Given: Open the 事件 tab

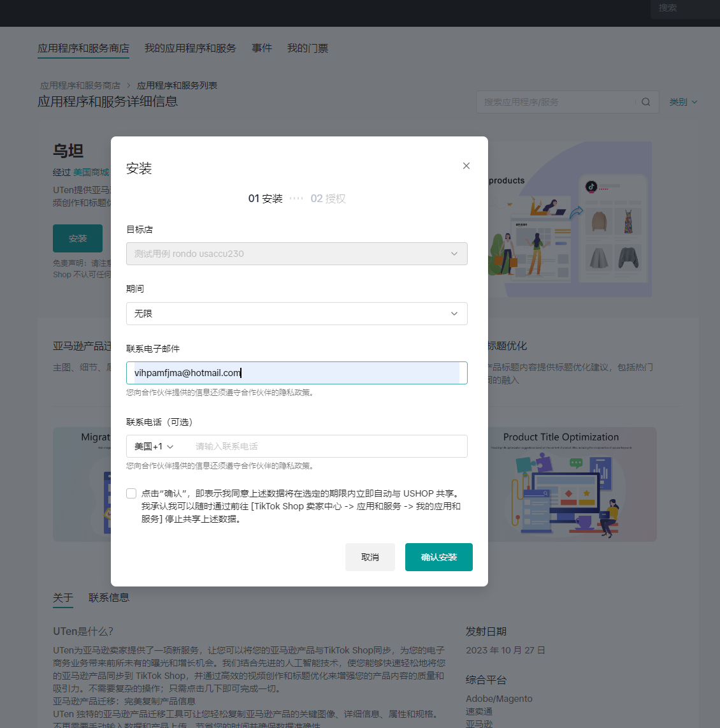Looking at the screenshot, I should [261, 48].
